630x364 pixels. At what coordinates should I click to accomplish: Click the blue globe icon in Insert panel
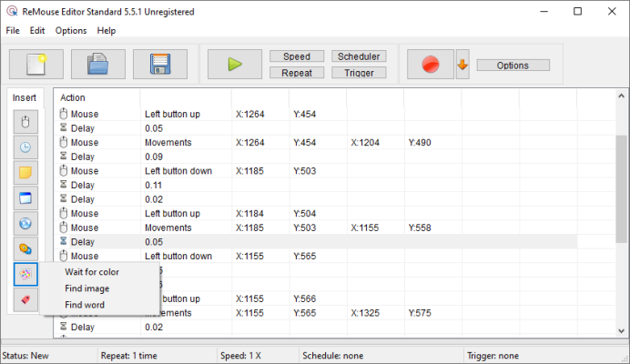pyautogui.click(x=25, y=223)
